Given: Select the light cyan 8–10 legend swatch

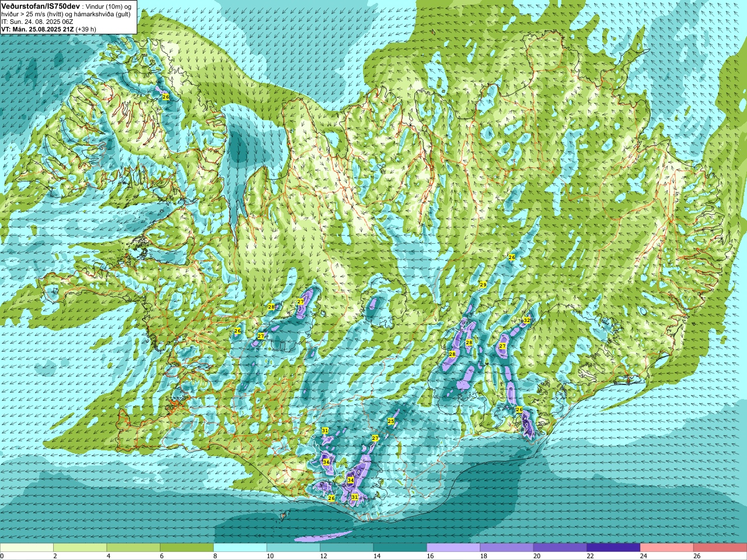Looking at the screenshot, I should (x=240, y=548).
